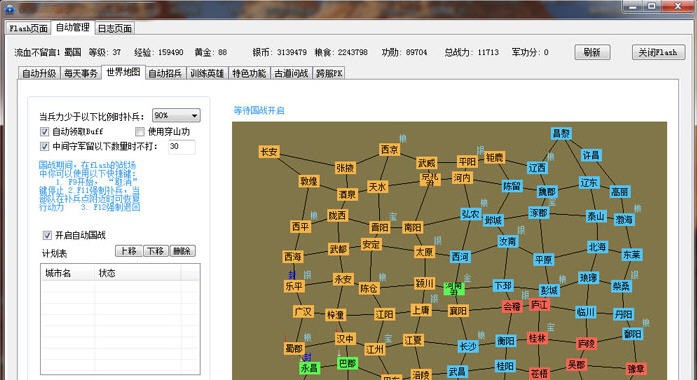
Task: Click the 北海 city node
Action: click(597, 247)
